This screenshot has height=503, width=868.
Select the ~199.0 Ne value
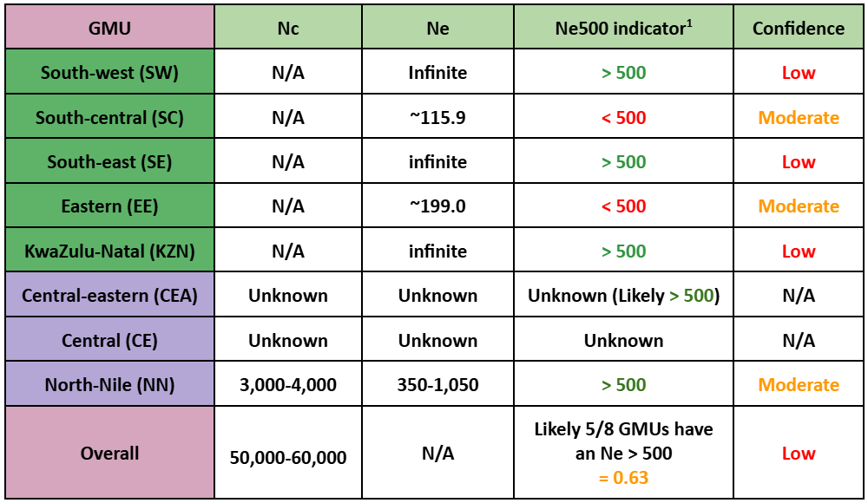tap(437, 206)
